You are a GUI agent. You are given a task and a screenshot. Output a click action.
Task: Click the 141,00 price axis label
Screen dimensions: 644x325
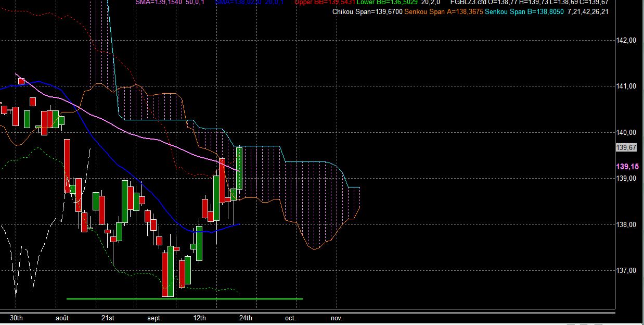[626, 86]
